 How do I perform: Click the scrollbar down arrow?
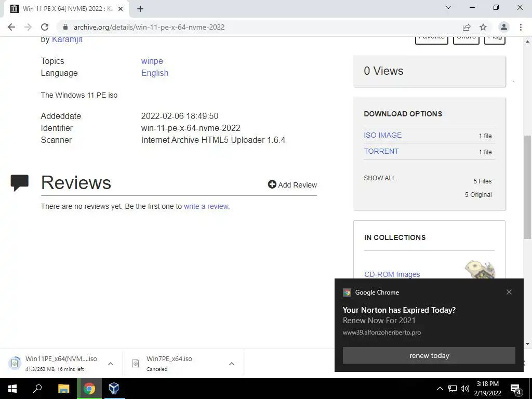(x=528, y=344)
